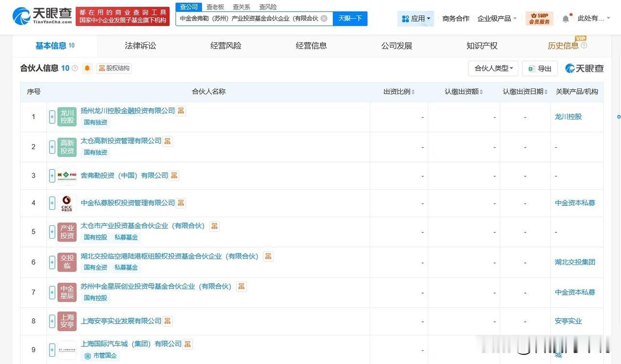Open the 股权结构 chart button
Viewport: 621px width, 364px height.
point(114,68)
